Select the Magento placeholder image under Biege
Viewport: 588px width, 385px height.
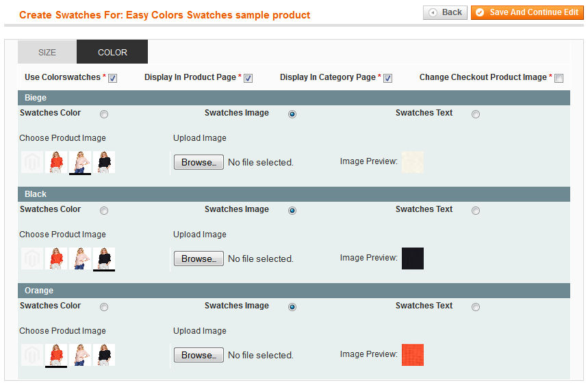tap(32, 162)
